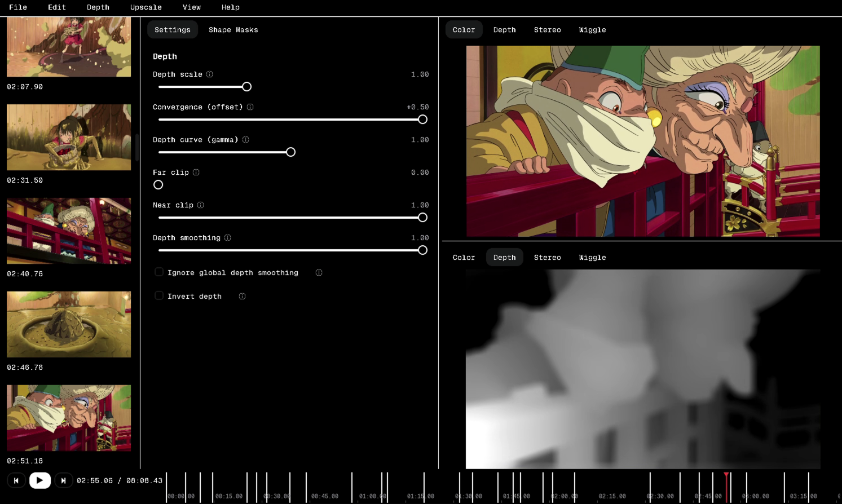
Task: Select Depth tab in upper preview
Action: click(505, 30)
